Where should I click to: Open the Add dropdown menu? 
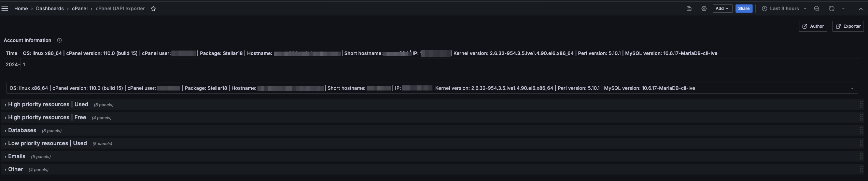(x=722, y=9)
